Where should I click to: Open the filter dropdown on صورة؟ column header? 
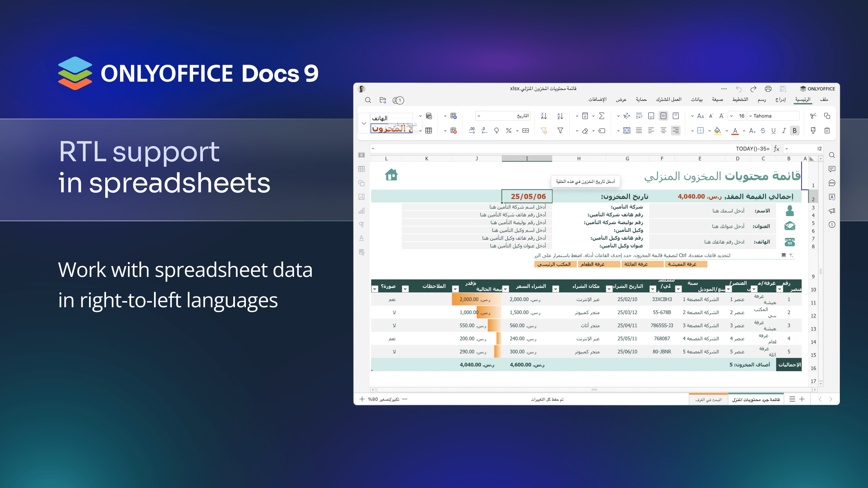[375, 289]
